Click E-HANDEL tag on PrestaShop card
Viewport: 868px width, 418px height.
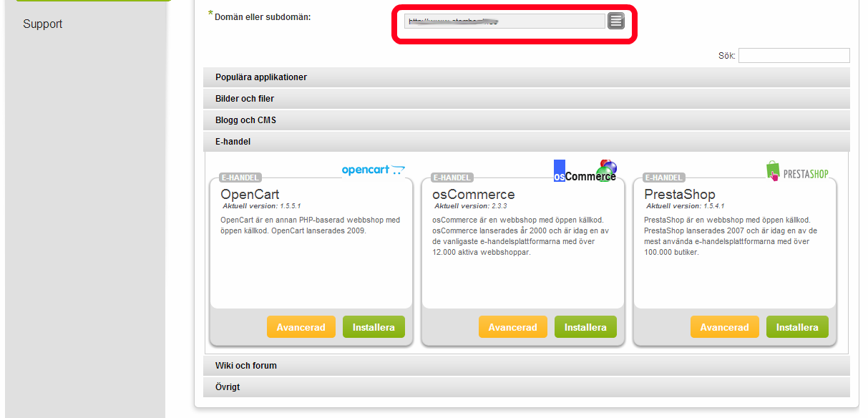(664, 178)
